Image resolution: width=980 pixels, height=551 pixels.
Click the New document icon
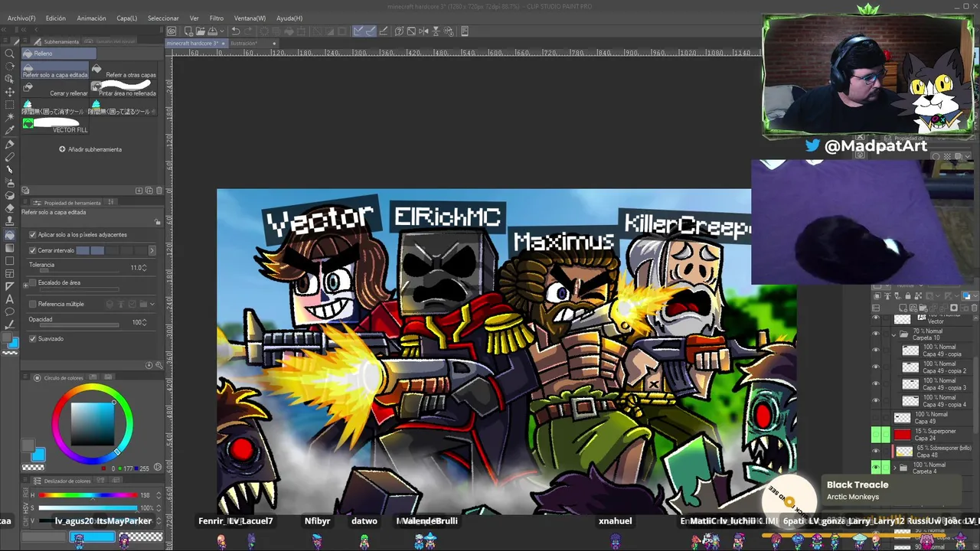point(188,31)
